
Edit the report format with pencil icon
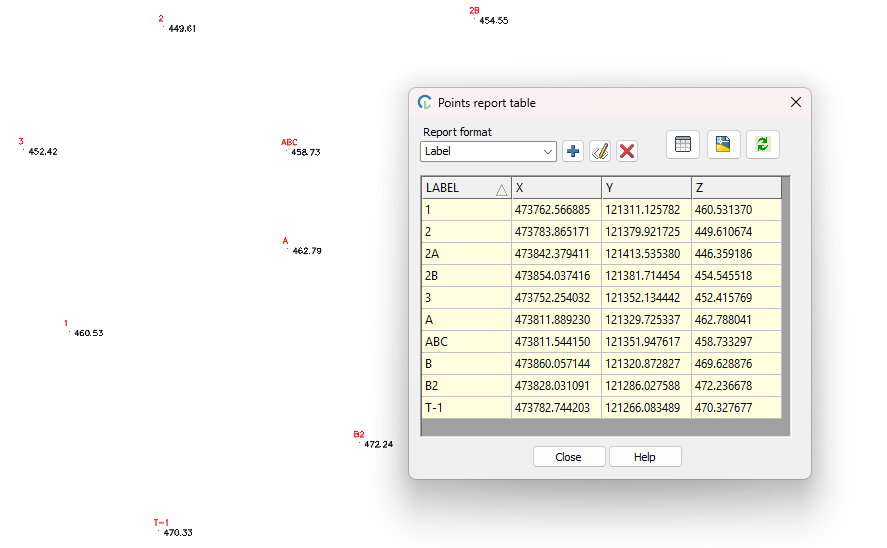click(600, 151)
